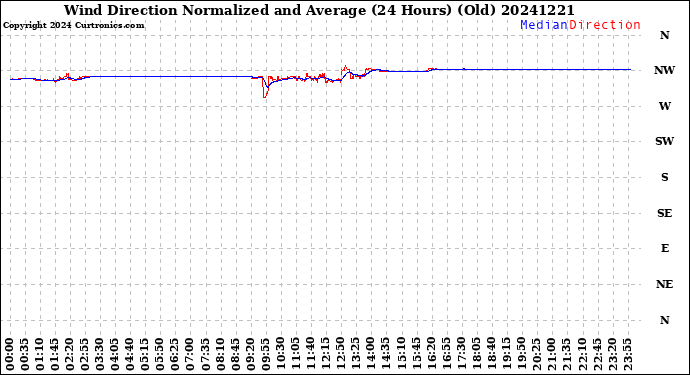Click the SE axis label
Screen dimensions: 690x375
(x=664, y=213)
